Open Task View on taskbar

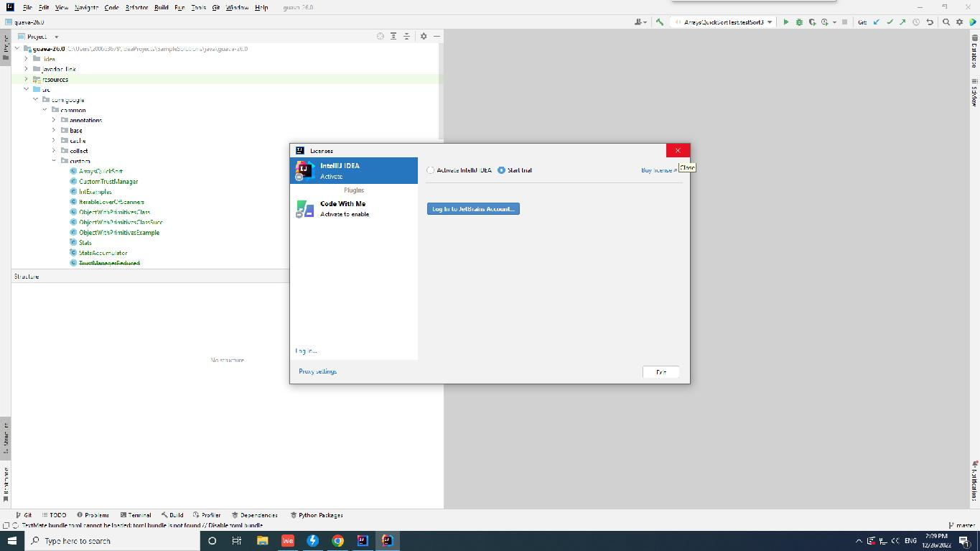tap(236, 541)
